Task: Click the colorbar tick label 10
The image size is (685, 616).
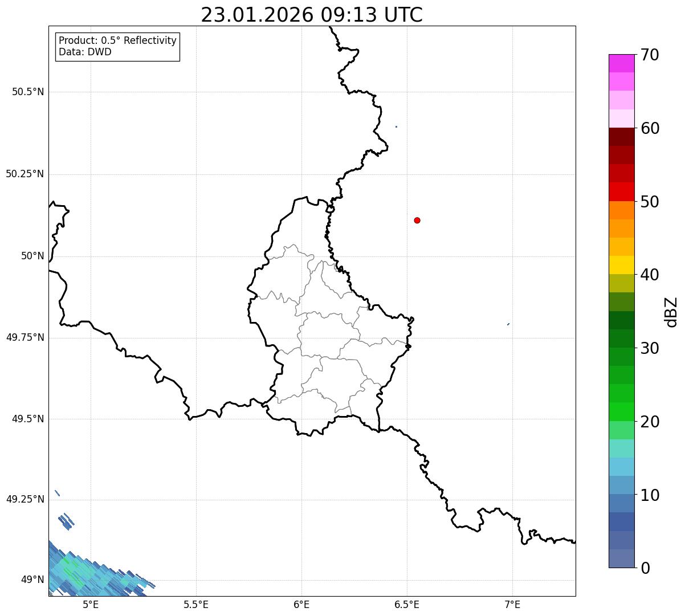Action: pos(650,495)
